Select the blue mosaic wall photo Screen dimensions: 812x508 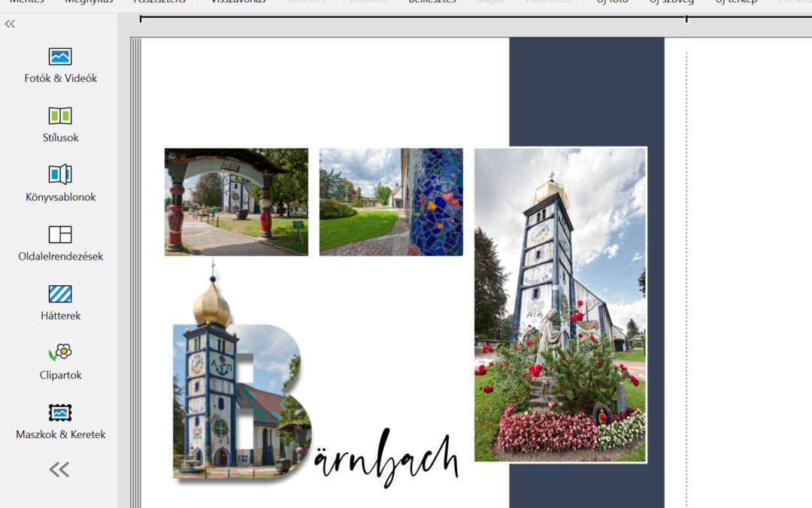(x=391, y=202)
